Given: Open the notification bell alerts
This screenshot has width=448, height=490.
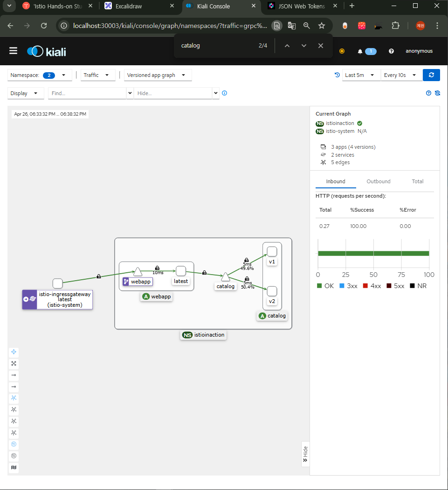Looking at the screenshot, I should click(x=360, y=52).
